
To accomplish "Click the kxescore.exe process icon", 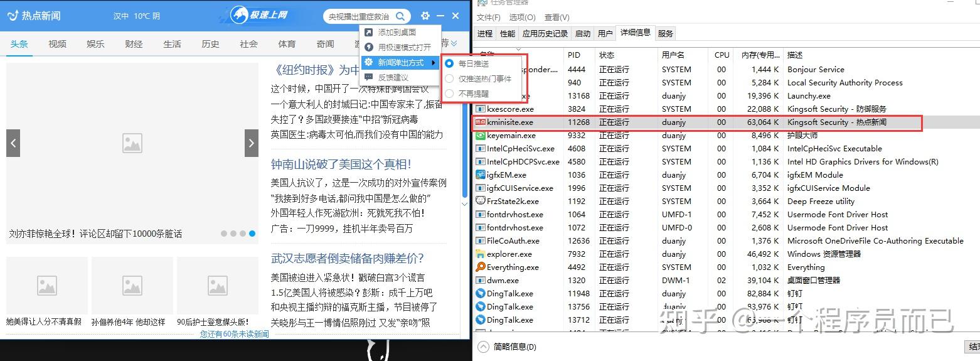I will click(x=481, y=109).
